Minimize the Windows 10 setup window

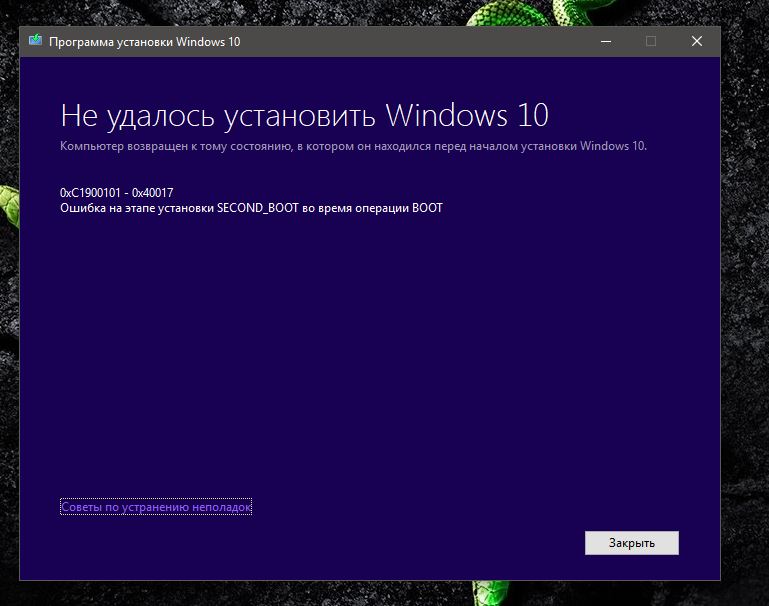(x=606, y=41)
